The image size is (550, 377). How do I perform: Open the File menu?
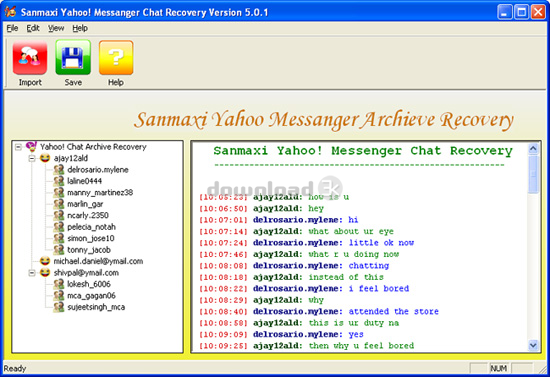tap(12, 28)
